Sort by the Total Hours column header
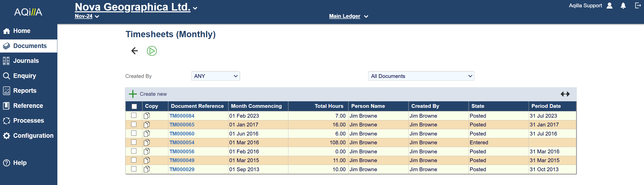Screen dimensions: 644x185 click(329, 106)
